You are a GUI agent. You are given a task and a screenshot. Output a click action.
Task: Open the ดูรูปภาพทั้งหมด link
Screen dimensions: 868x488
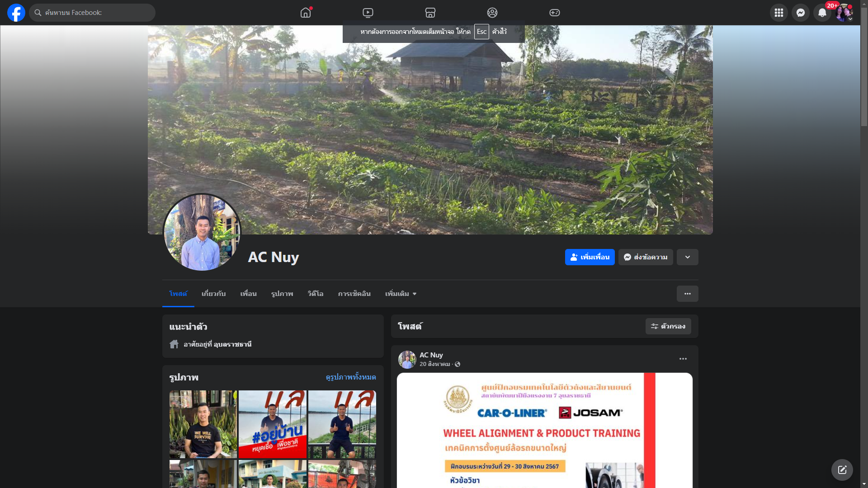[x=350, y=377]
